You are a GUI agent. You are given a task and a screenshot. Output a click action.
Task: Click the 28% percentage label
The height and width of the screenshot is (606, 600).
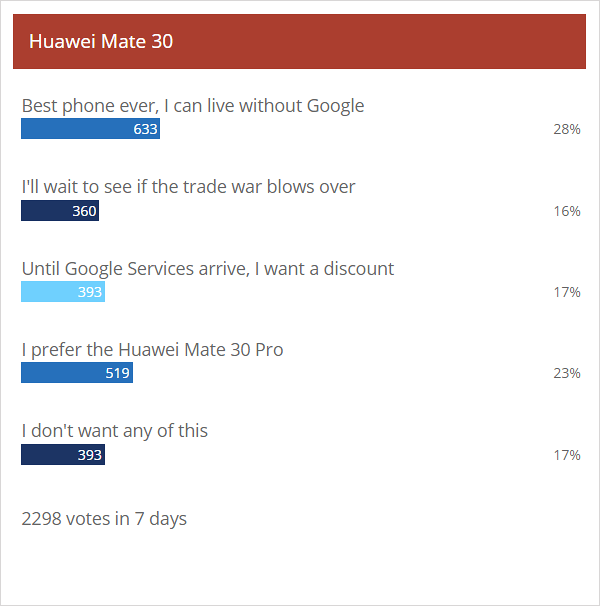pyautogui.click(x=566, y=130)
